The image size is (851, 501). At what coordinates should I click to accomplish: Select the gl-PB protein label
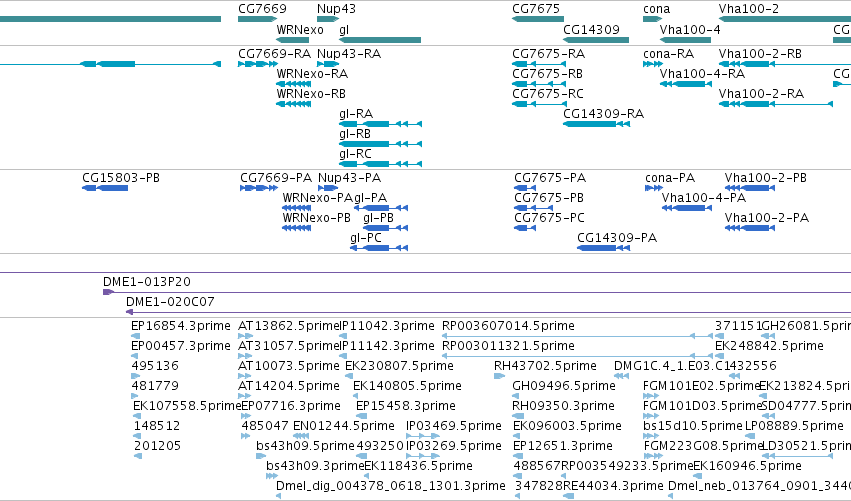[x=378, y=218]
